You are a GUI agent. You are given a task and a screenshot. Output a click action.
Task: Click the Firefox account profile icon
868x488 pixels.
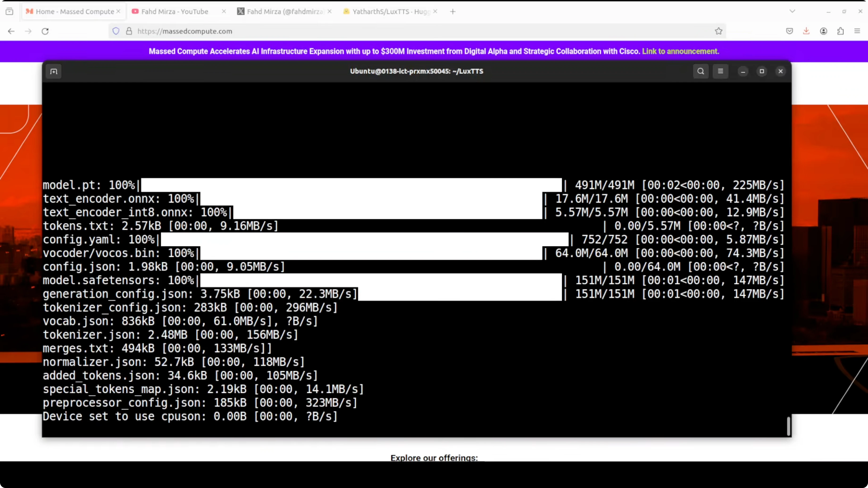coord(823,31)
